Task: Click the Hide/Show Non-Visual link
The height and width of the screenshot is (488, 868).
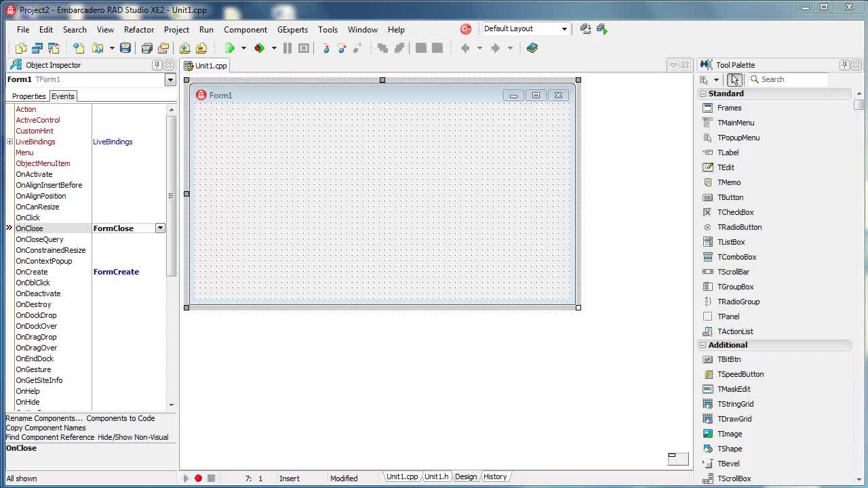Action: 133,437
